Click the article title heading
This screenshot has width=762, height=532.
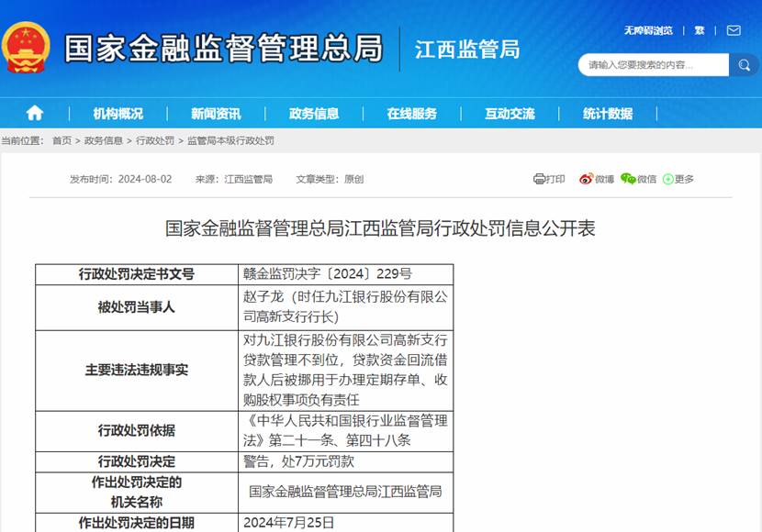380,228
